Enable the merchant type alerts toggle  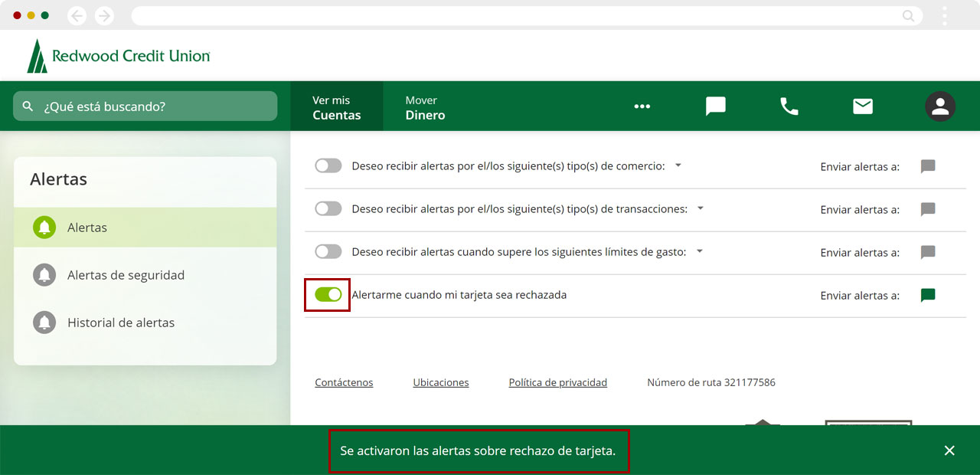(x=328, y=166)
